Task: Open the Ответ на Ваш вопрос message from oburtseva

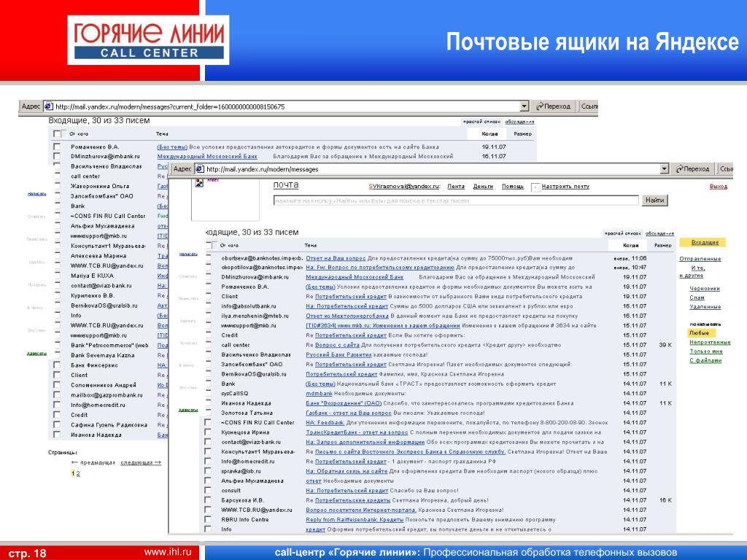Action: point(336,258)
